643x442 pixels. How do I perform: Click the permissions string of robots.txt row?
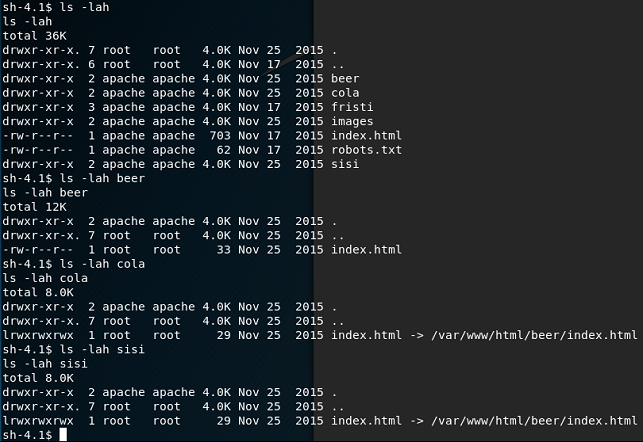(x=38, y=149)
